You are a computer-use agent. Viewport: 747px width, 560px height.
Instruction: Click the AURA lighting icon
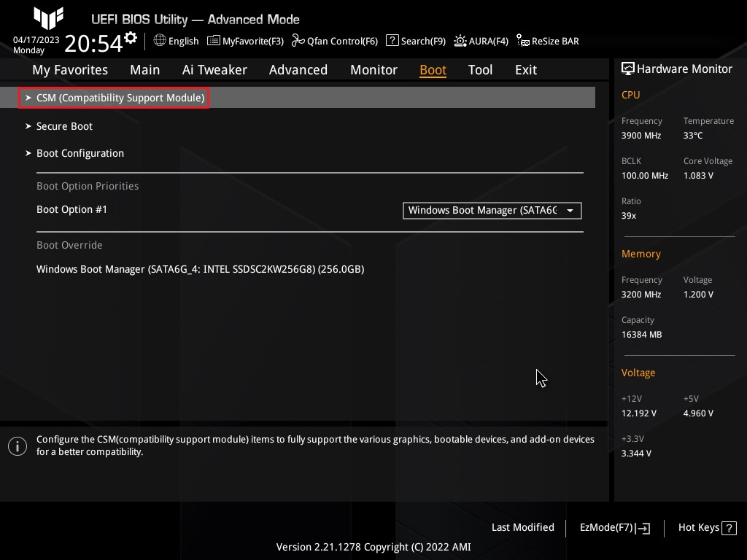click(460, 41)
